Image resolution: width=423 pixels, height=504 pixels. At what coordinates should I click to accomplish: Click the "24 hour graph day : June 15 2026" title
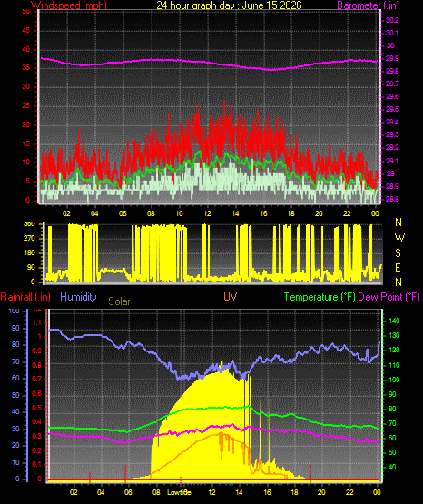[229, 5]
